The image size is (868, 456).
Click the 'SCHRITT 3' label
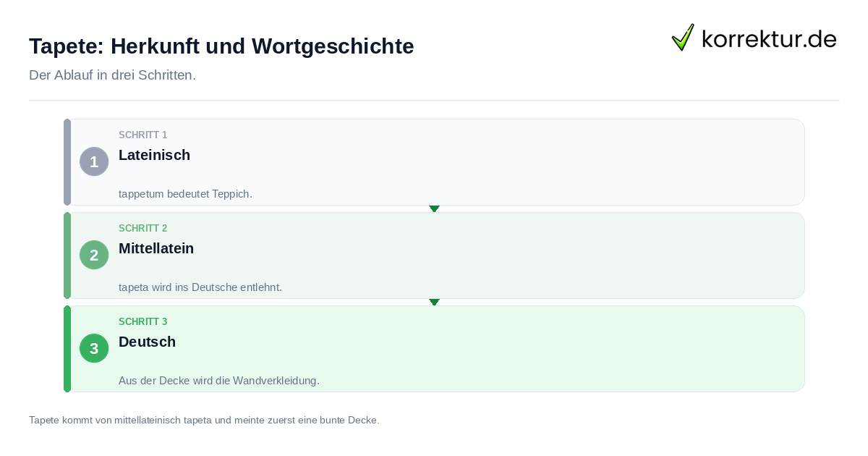[x=143, y=322]
